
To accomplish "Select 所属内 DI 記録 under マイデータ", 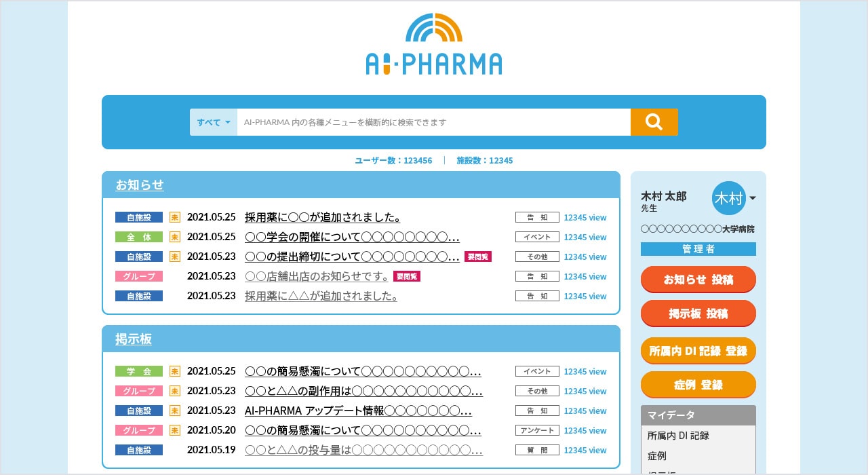I will [x=679, y=436].
